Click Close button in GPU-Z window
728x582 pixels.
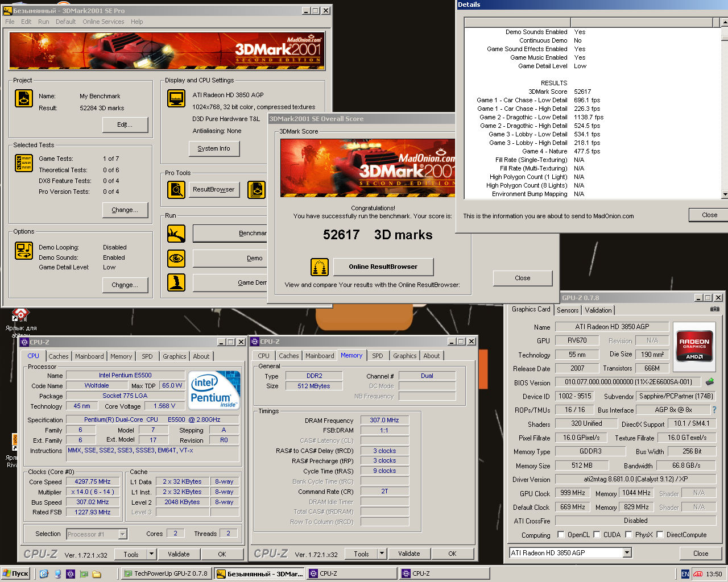tap(701, 553)
